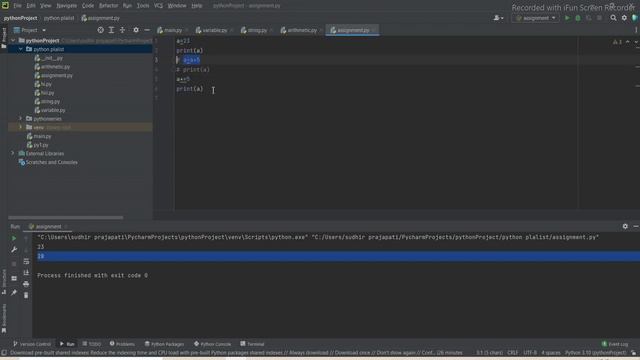Open the Refactor menu
This screenshot has width=640, height=360.
(108, 6)
